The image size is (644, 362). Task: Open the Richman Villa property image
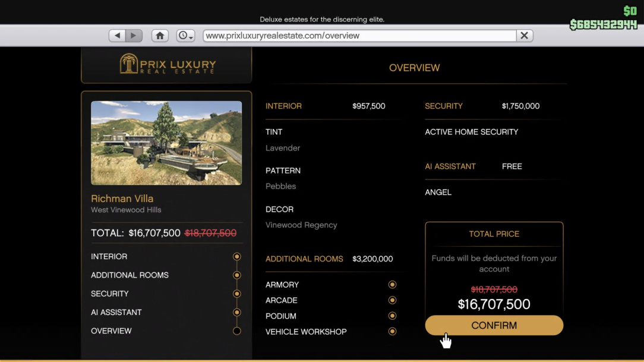166,143
